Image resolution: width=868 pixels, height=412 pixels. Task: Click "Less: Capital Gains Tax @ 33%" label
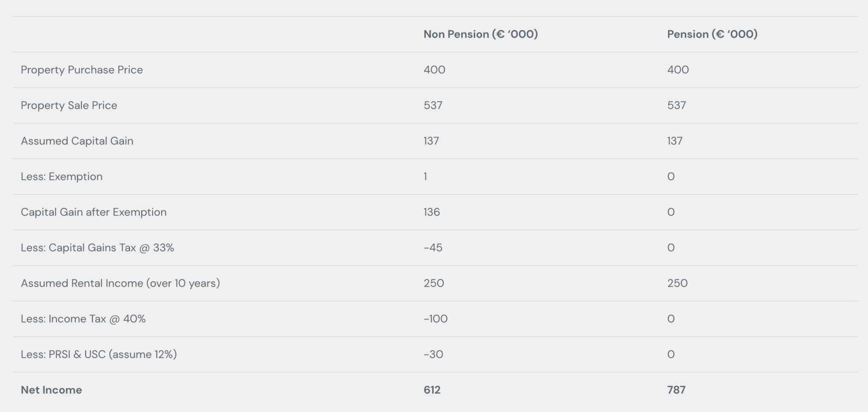pyautogui.click(x=97, y=248)
